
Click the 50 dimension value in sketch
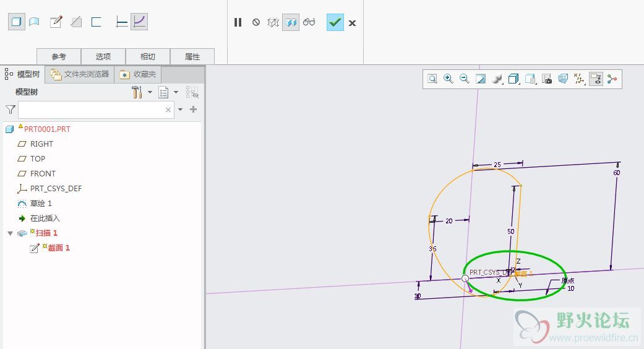click(510, 231)
